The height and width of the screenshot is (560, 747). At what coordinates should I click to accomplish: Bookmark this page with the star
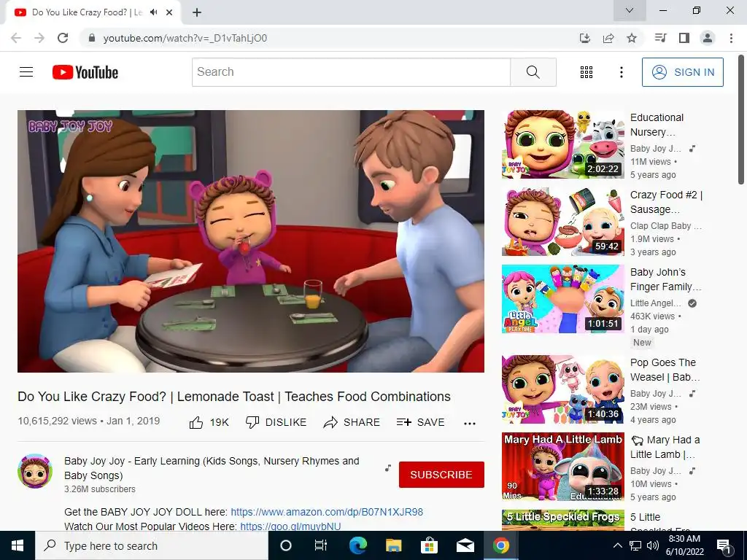[632, 38]
